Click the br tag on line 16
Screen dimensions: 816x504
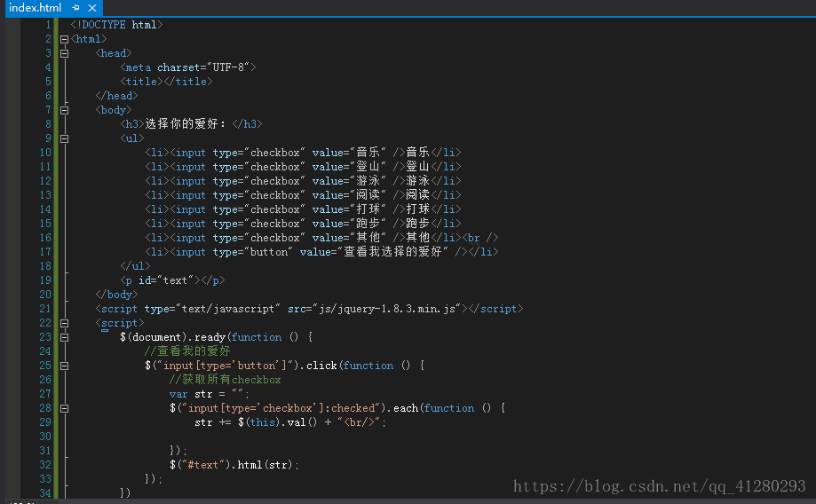click(x=480, y=238)
